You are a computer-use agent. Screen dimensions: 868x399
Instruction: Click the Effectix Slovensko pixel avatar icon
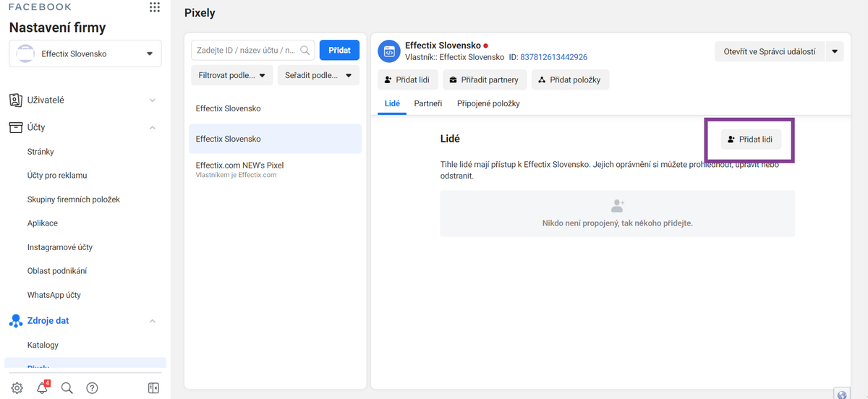(x=389, y=51)
